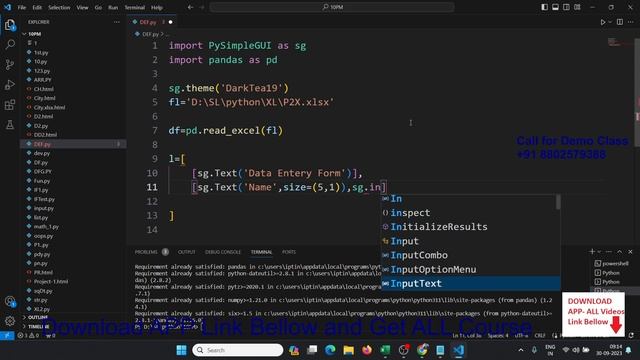640x360 pixels.
Task: Collapse the 10PM folder in Explorer
Action: [x=34, y=34]
